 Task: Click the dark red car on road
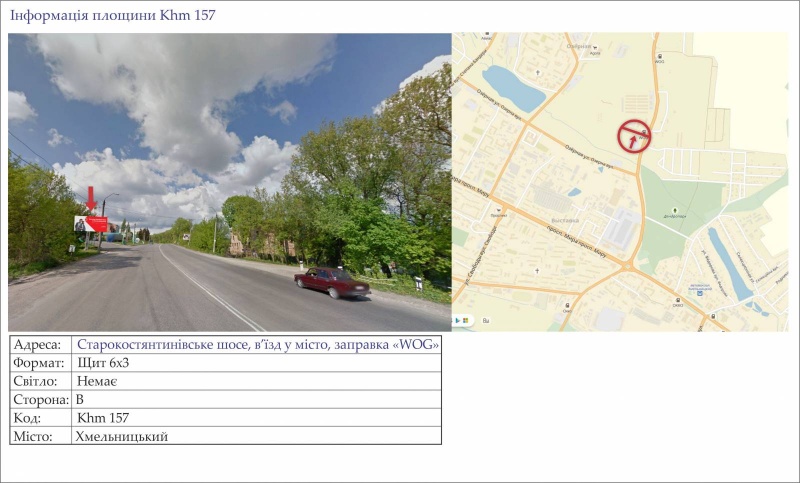(x=331, y=282)
